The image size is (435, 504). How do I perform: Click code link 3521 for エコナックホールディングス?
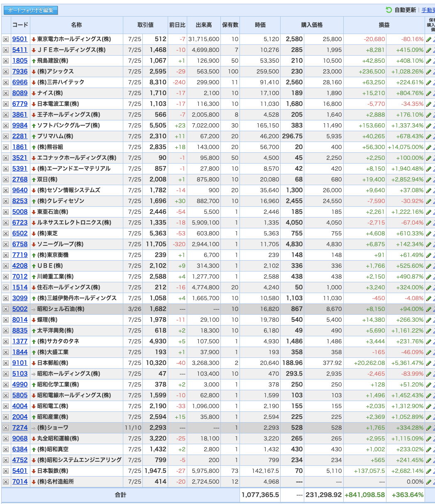tap(20, 158)
